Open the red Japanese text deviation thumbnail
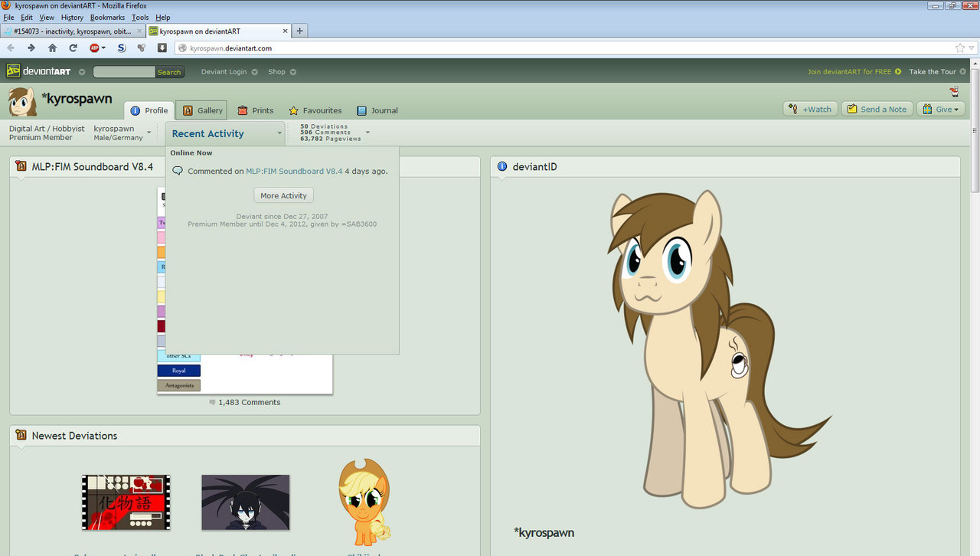This screenshot has height=556, width=980. point(126,502)
